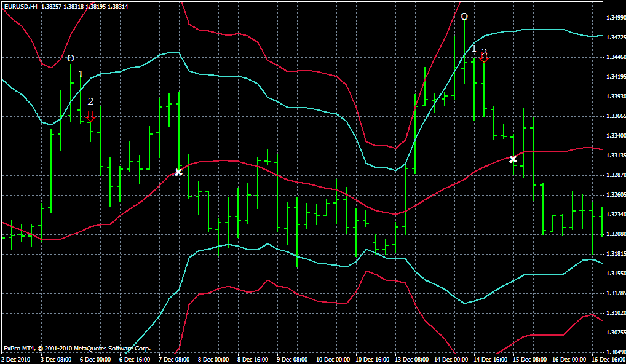The height and width of the screenshot is (364, 626).
Task: Click the 1.34725 price axis label
Action: pyautogui.click(x=615, y=38)
